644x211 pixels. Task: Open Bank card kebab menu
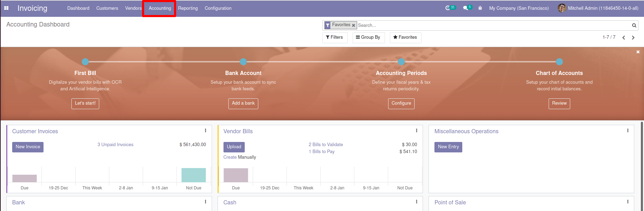(205, 202)
